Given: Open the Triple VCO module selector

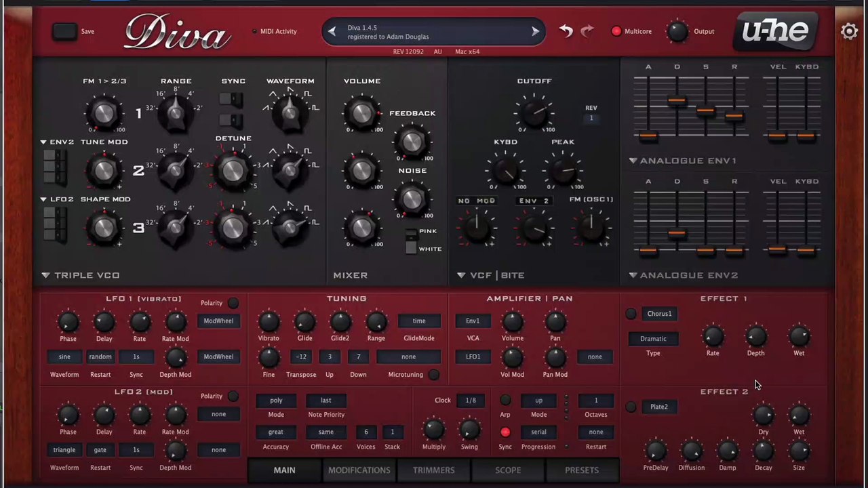Looking at the screenshot, I should coord(80,275).
